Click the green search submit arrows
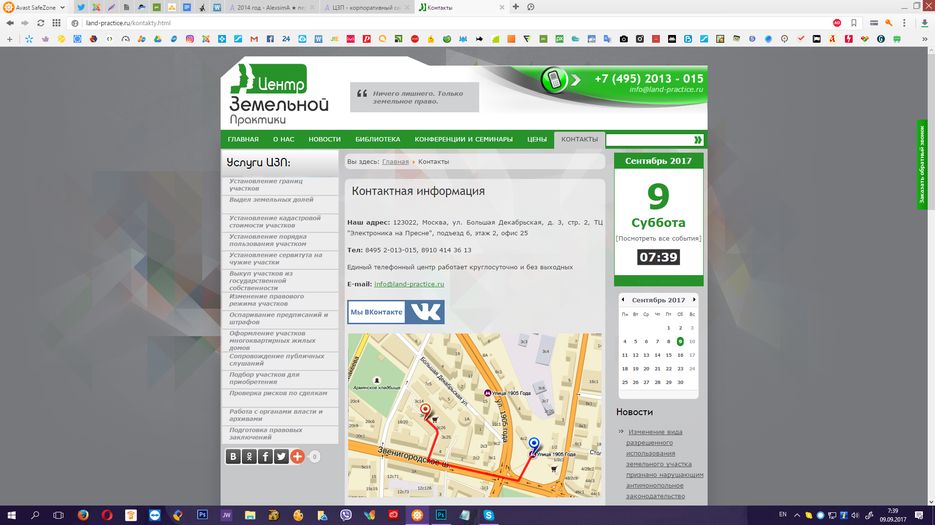This screenshot has height=525, width=935. tap(698, 140)
